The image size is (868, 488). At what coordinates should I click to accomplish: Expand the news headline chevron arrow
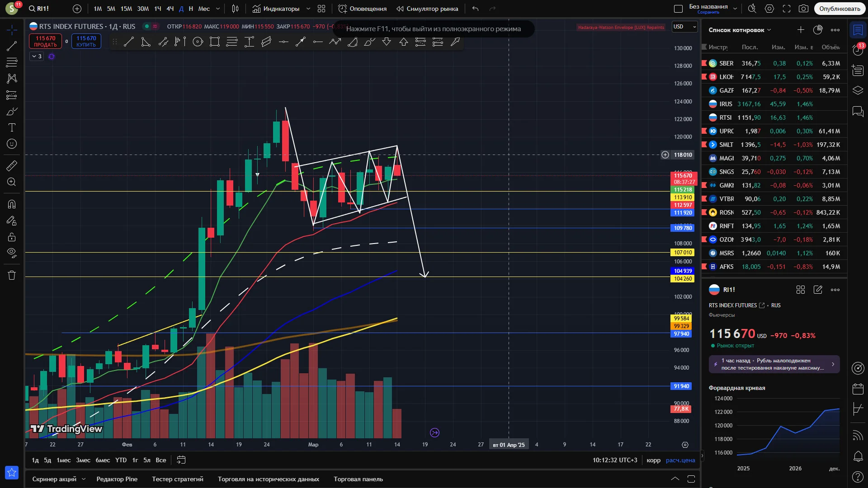click(x=833, y=364)
